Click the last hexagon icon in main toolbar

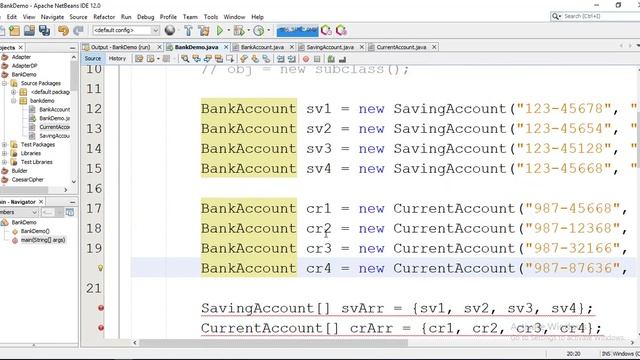tap(341, 31)
